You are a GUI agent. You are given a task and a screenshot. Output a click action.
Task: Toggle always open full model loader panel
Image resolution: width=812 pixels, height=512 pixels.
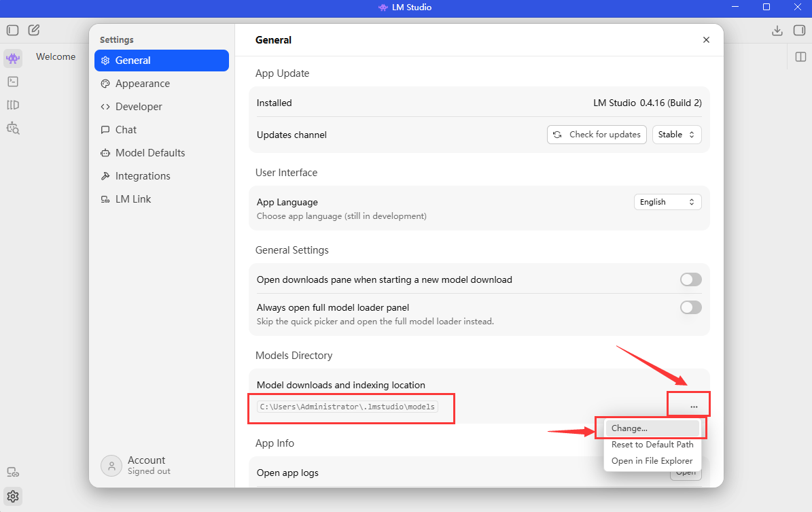[691, 308]
